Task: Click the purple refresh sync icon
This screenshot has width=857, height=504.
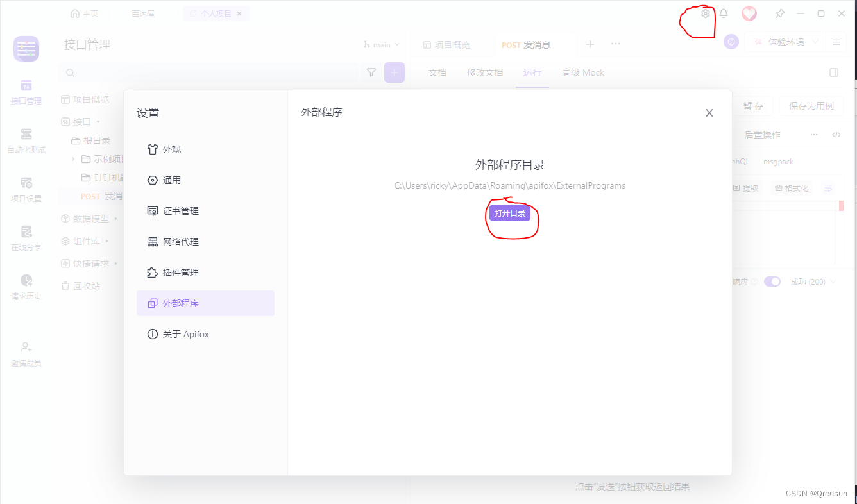Action: [x=731, y=42]
